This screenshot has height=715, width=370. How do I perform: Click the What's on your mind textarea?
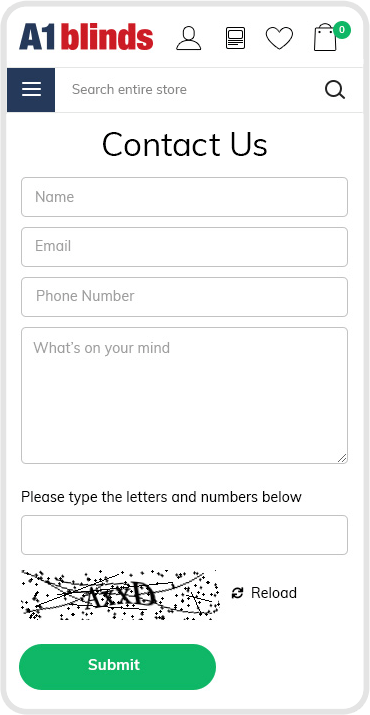184,395
